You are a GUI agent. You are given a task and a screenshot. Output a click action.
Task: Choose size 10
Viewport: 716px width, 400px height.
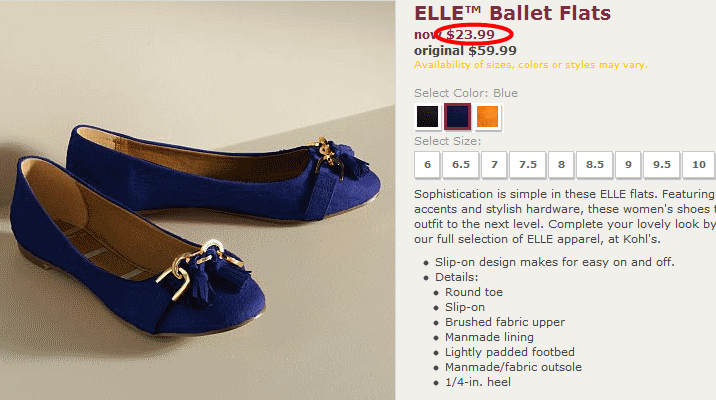click(699, 164)
